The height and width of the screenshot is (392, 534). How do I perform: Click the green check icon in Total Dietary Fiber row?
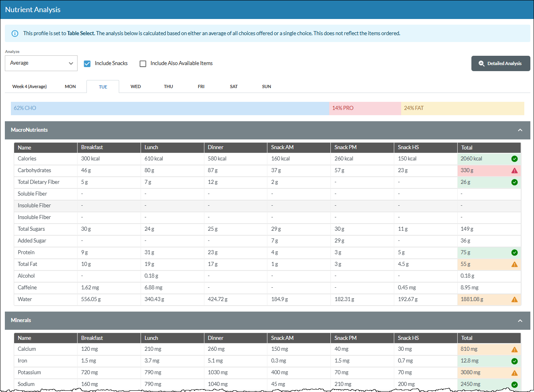pyautogui.click(x=514, y=182)
